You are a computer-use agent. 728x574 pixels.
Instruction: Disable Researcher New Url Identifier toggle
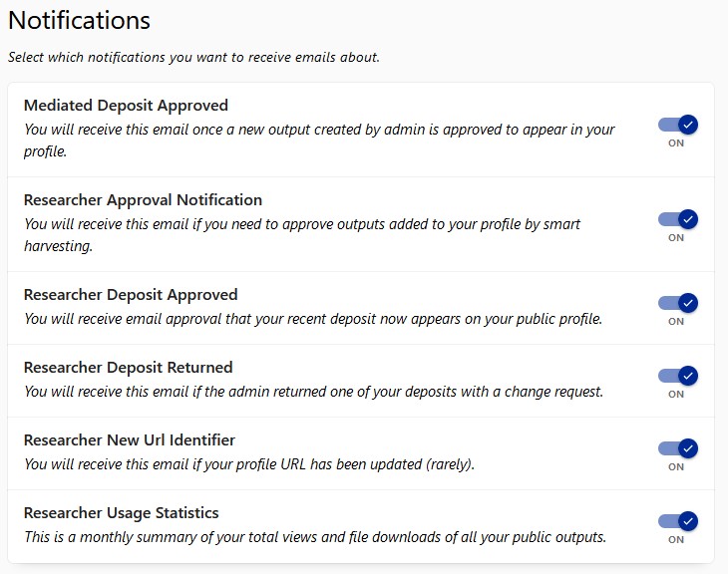pyautogui.click(x=677, y=448)
